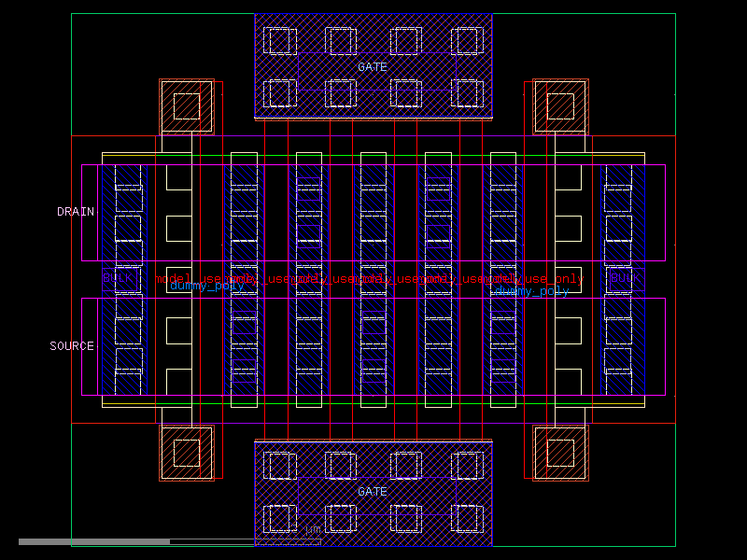747x560 pixels.
Task: Click the left BULK text label
Action: 116,275
